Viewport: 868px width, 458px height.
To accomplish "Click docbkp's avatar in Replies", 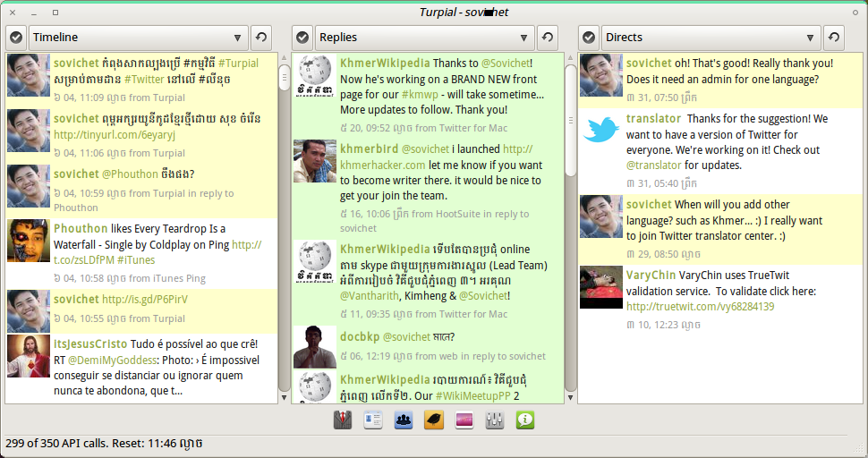I will 315,347.
